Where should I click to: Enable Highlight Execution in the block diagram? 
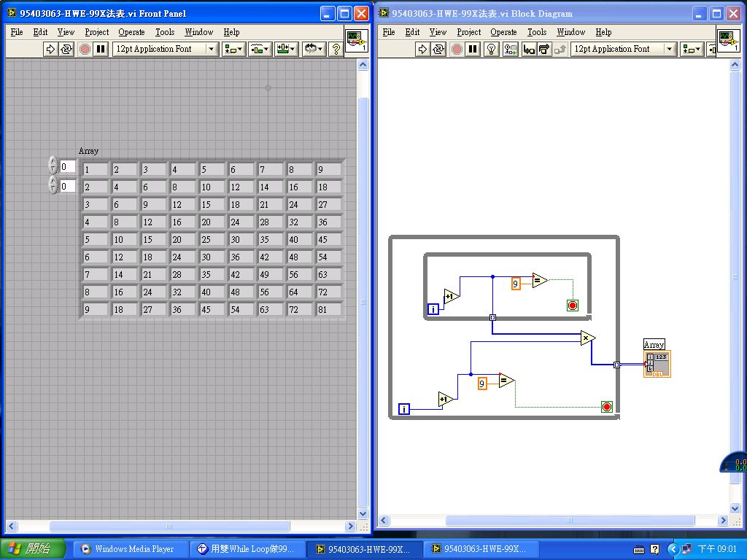click(490, 49)
